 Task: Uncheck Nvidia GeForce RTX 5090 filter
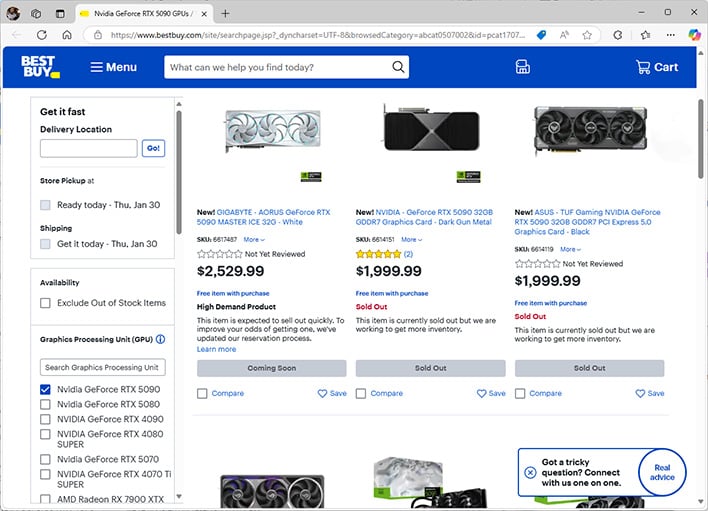45,389
